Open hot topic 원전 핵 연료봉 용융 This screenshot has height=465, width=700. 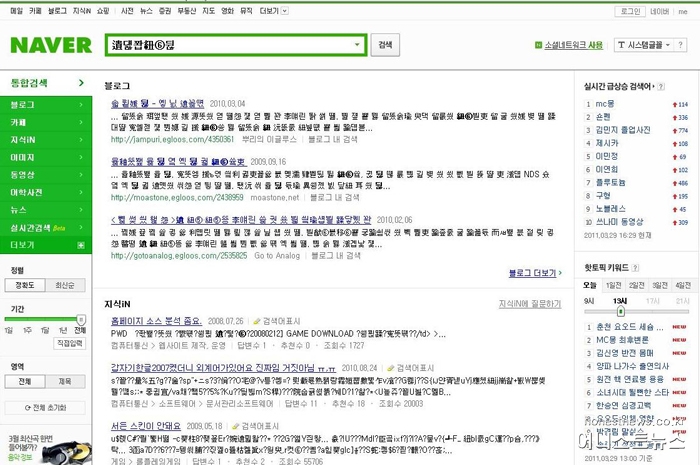click(x=629, y=379)
